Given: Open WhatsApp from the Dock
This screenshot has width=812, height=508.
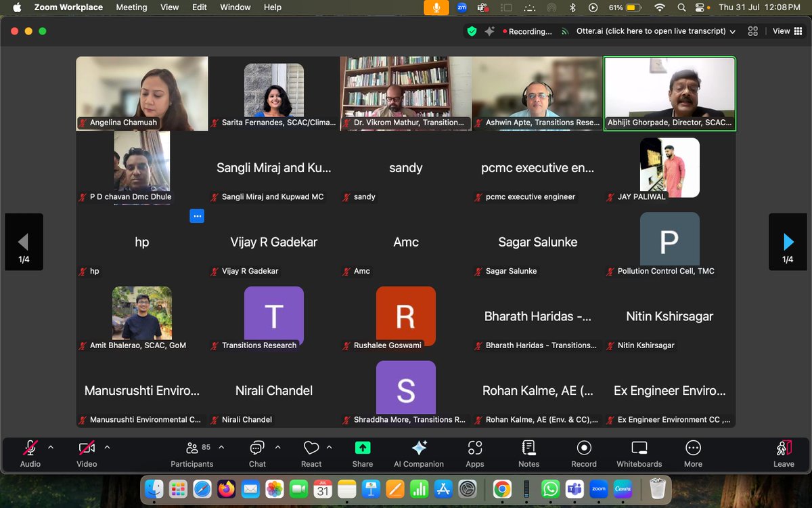Looking at the screenshot, I should click(551, 488).
